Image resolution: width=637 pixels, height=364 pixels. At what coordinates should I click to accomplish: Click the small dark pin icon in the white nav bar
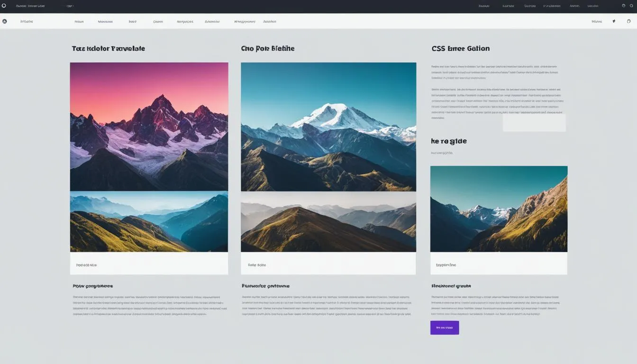pos(614,21)
